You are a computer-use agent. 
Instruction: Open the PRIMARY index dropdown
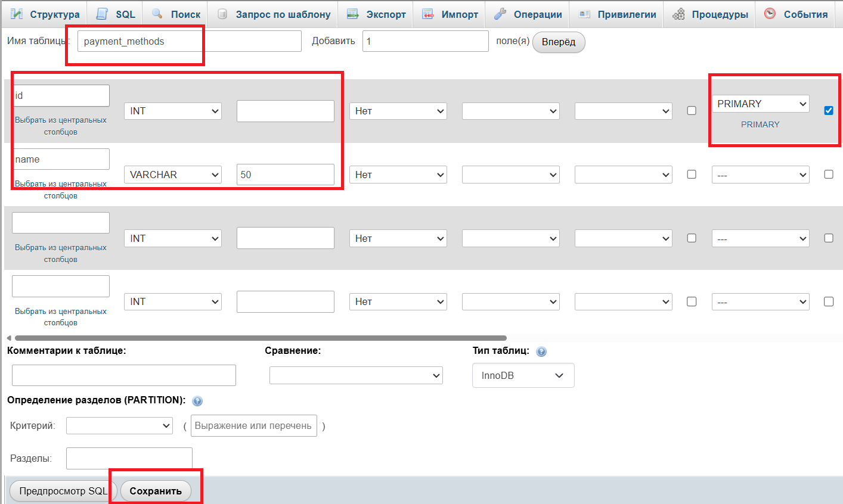(x=760, y=104)
